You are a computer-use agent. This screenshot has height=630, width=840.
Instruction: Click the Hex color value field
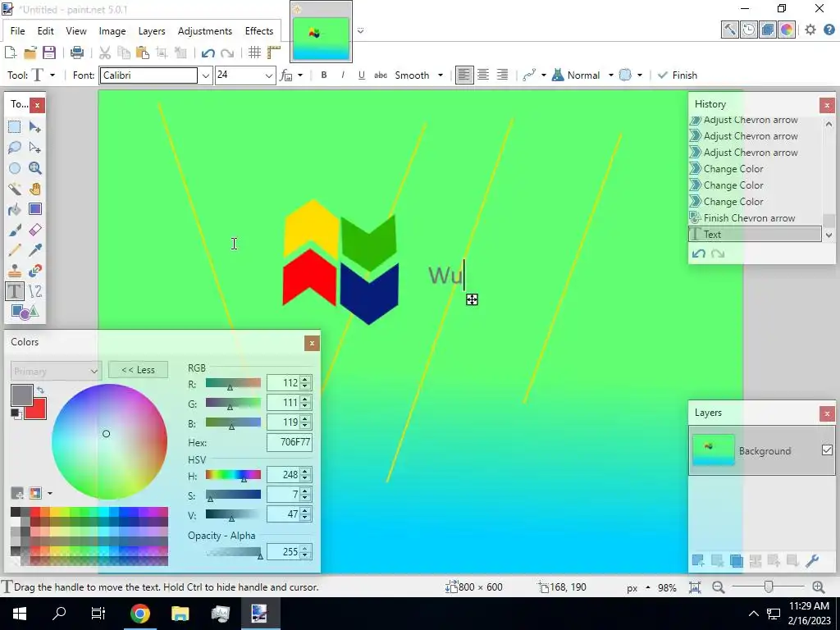coord(290,442)
